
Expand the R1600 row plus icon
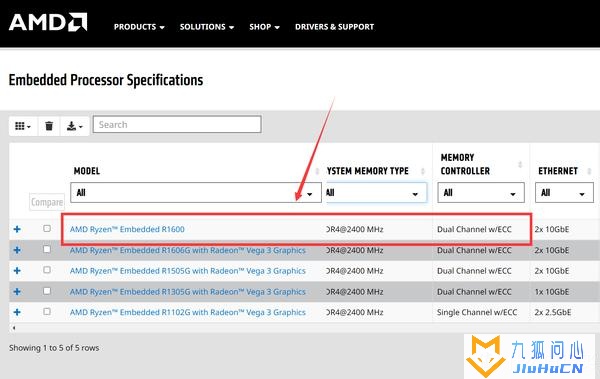click(x=17, y=229)
